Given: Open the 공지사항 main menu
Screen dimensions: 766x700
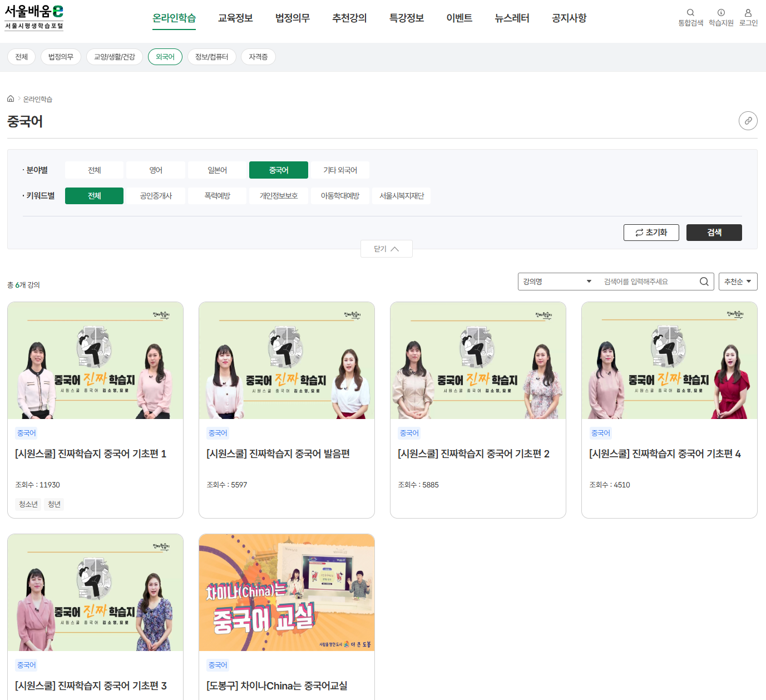Looking at the screenshot, I should click(569, 18).
